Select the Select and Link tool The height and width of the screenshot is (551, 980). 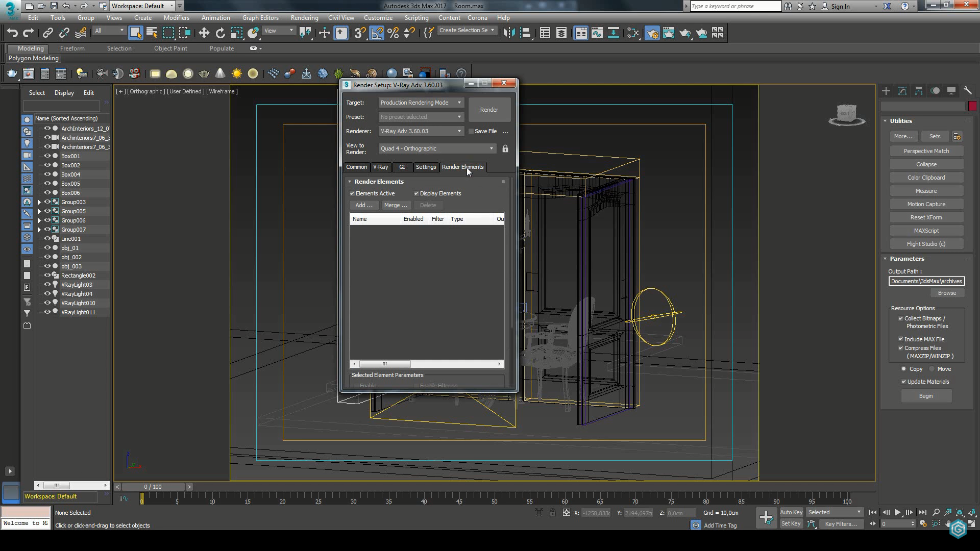tap(47, 33)
